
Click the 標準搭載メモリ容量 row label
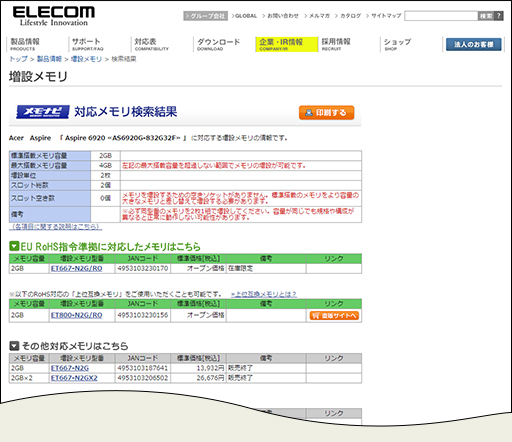[50, 156]
